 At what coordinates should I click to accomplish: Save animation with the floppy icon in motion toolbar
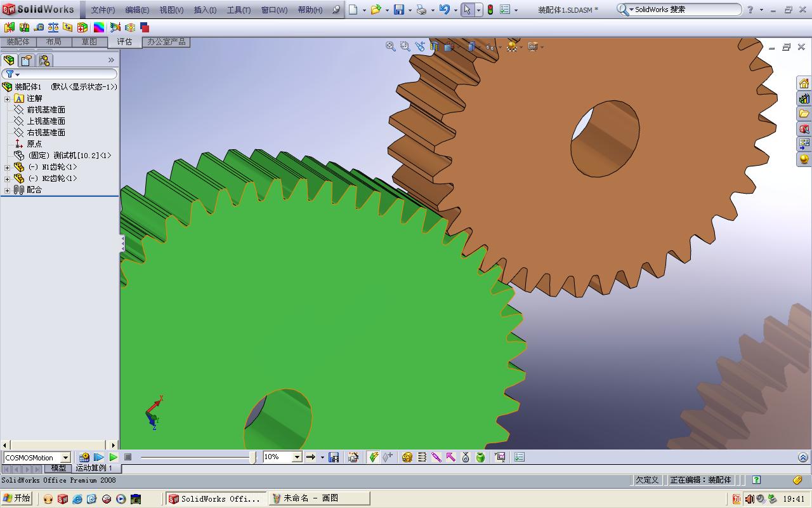tap(334, 457)
